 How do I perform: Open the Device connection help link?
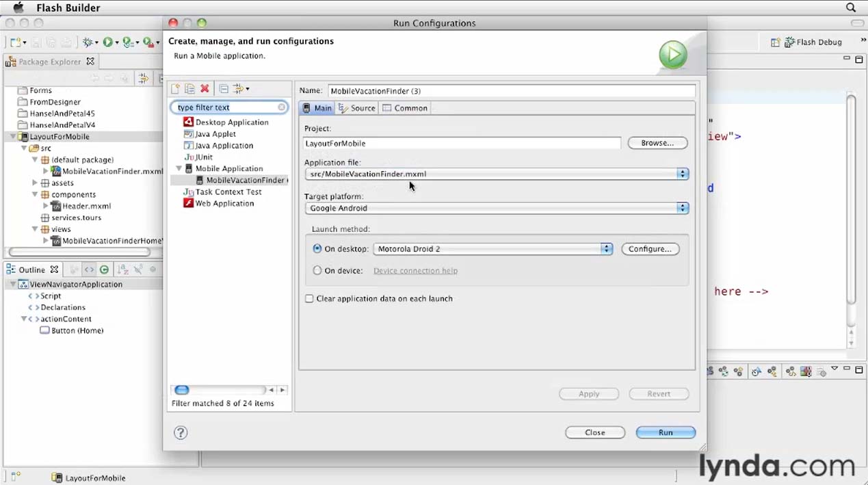(415, 271)
